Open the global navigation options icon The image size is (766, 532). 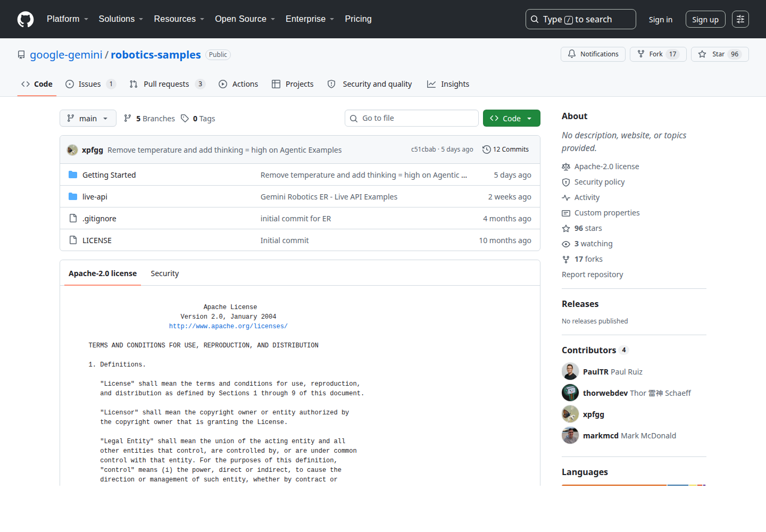(x=740, y=19)
